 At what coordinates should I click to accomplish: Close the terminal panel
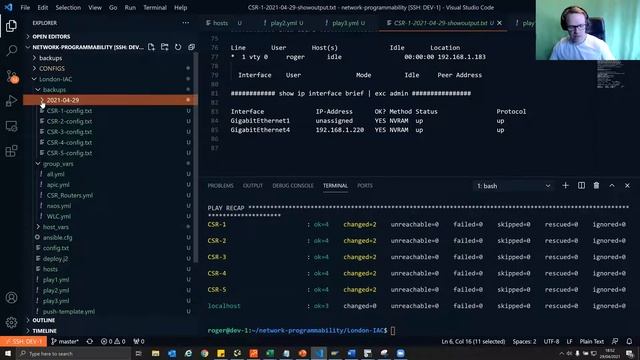pyautogui.click(x=627, y=186)
